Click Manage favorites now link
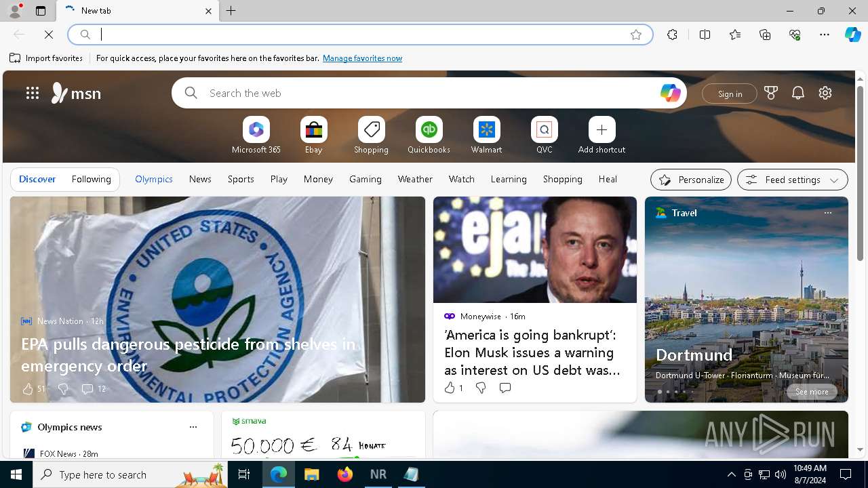Viewport: 868px width, 488px height. coord(362,58)
